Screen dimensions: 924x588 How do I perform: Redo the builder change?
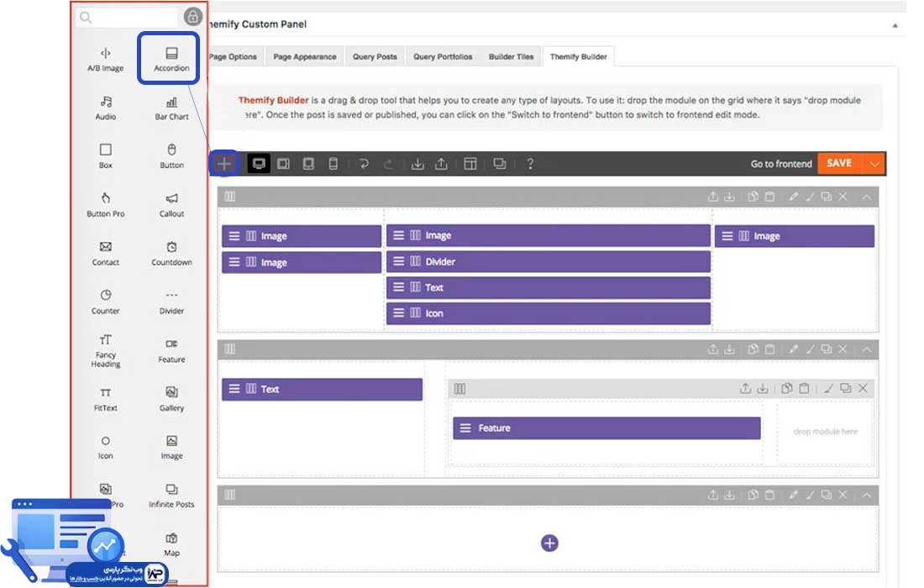[x=388, y=164]
